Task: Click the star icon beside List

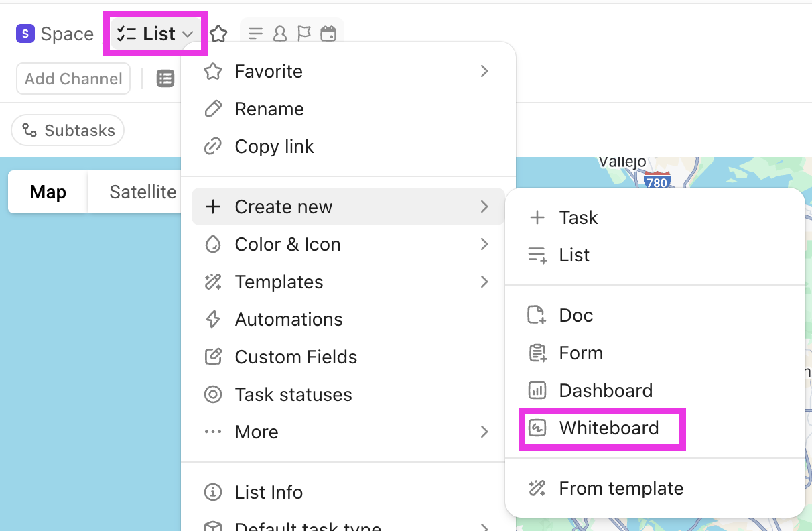Action: coord(219,34)
